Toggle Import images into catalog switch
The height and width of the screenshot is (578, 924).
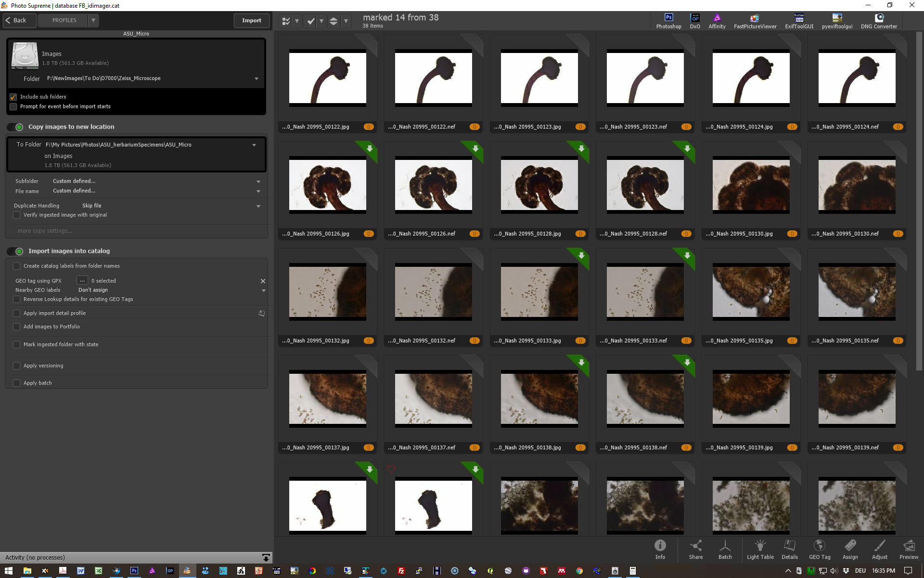click(x=15, y=251)
